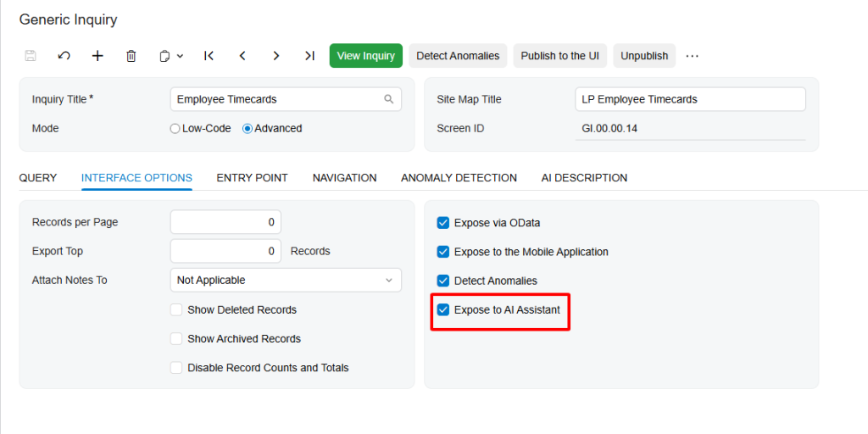Add a new record with plus icon
The image size is (868, 434).
[x=97, y=56]
